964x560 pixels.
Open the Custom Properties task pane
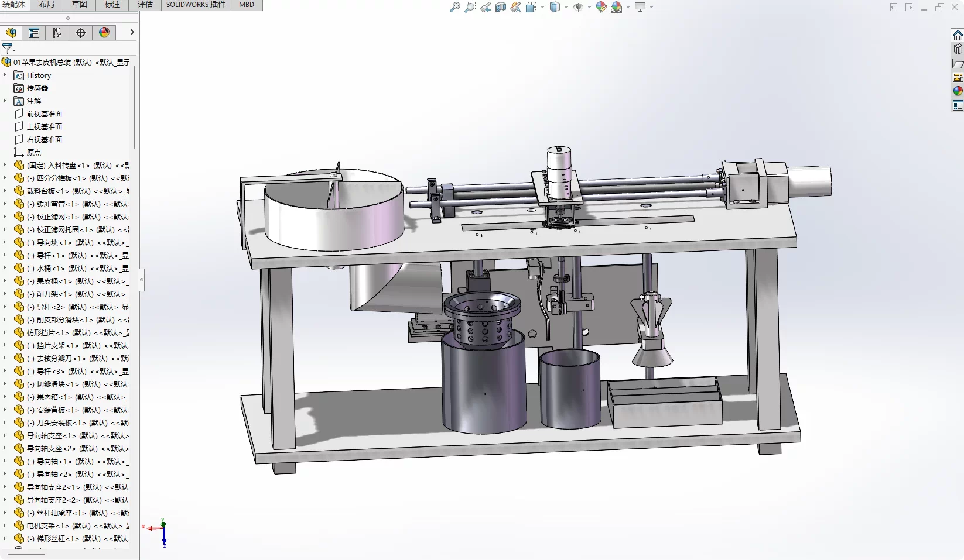(958, 105)
